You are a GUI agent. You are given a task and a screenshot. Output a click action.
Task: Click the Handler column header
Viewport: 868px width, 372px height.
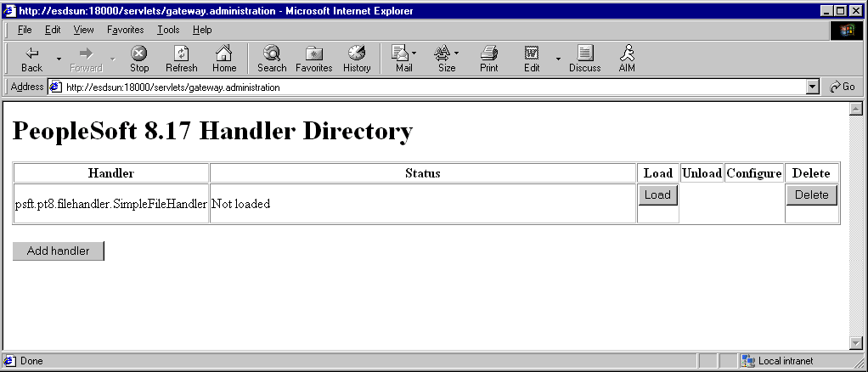[110, 173]
